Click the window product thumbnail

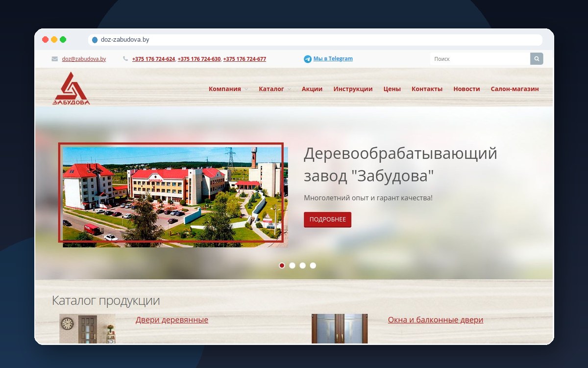[340, 329]
